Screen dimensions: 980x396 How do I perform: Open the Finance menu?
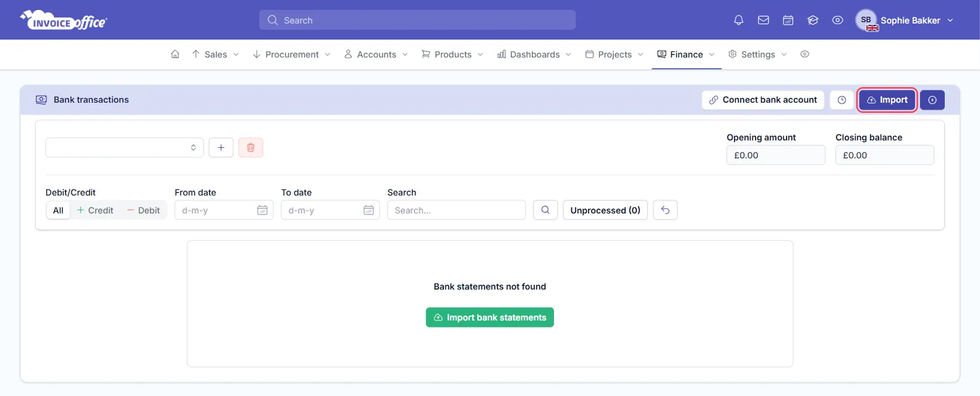[x=686, y=54]
